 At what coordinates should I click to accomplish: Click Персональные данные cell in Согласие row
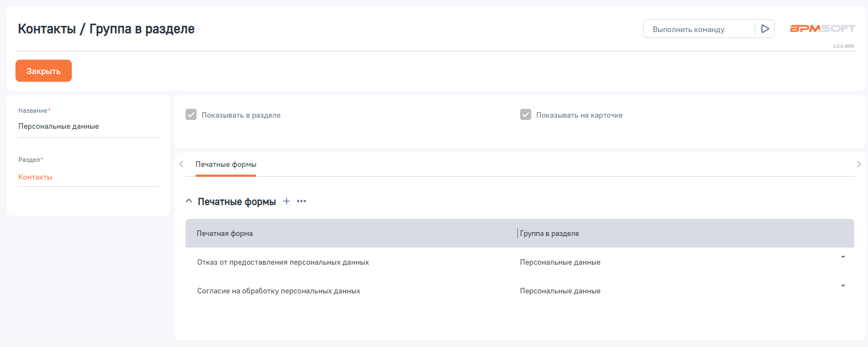pyautogui.click(x=560, y=291)
